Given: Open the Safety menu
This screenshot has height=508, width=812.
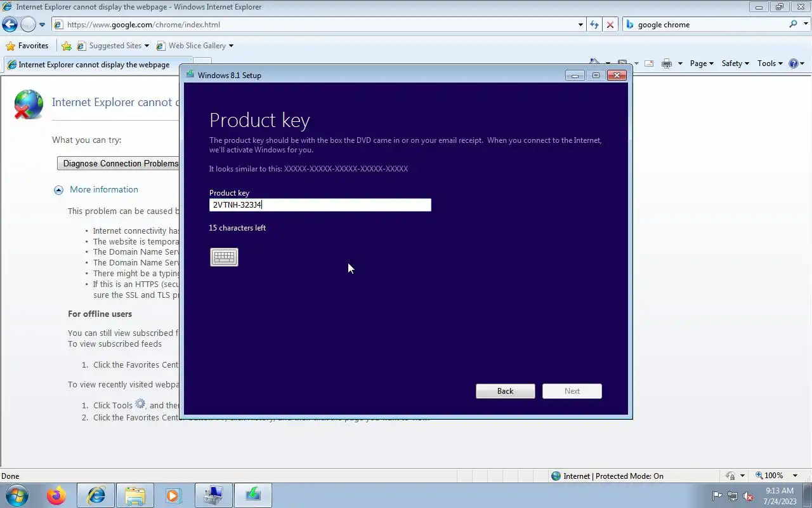Looking at the screenshot, I should 735,63.
